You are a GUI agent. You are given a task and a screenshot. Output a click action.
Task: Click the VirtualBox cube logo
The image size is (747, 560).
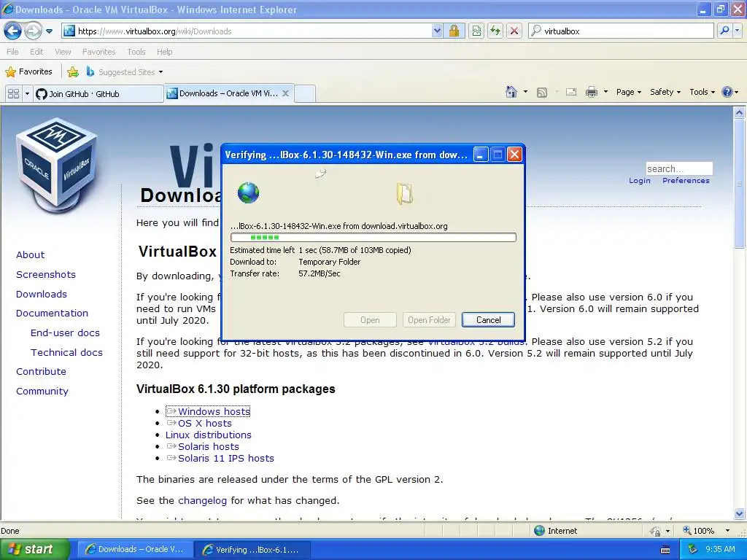click(57, 165)
